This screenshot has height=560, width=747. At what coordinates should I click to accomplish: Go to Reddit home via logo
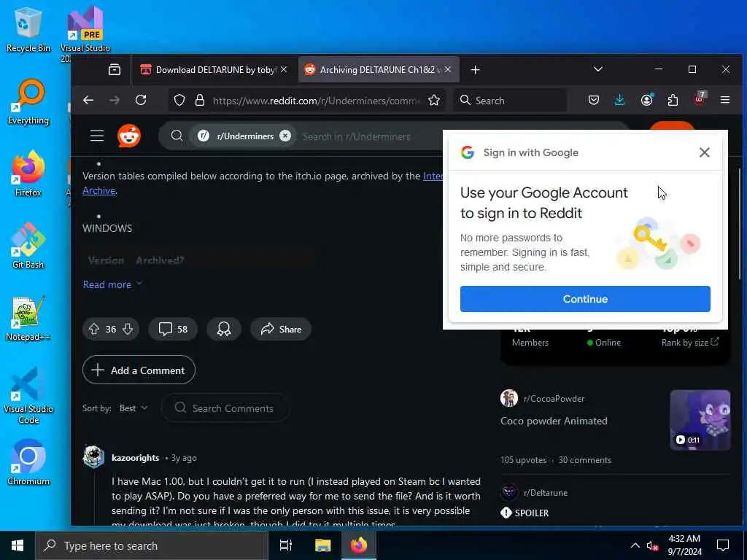[x=129, y=136]
